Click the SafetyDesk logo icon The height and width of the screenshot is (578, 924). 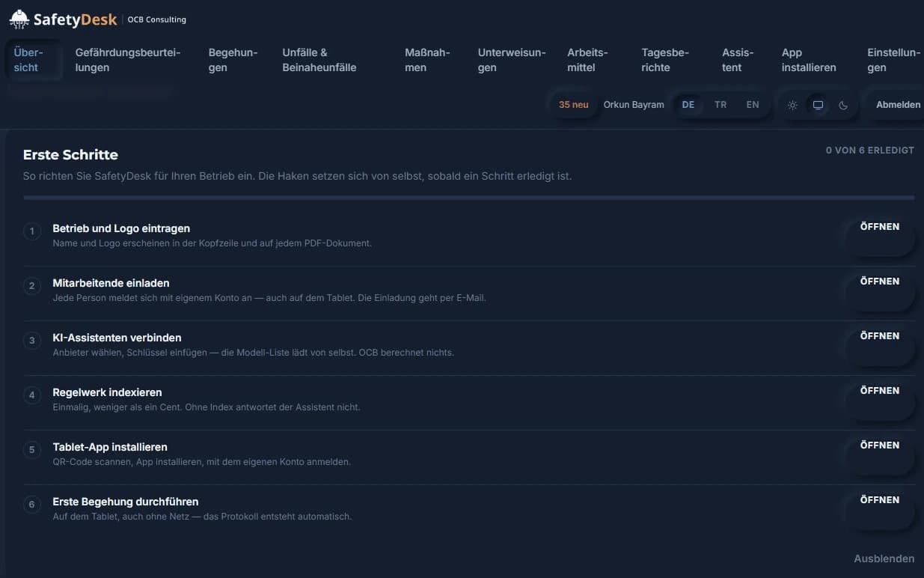click(19, 19)
